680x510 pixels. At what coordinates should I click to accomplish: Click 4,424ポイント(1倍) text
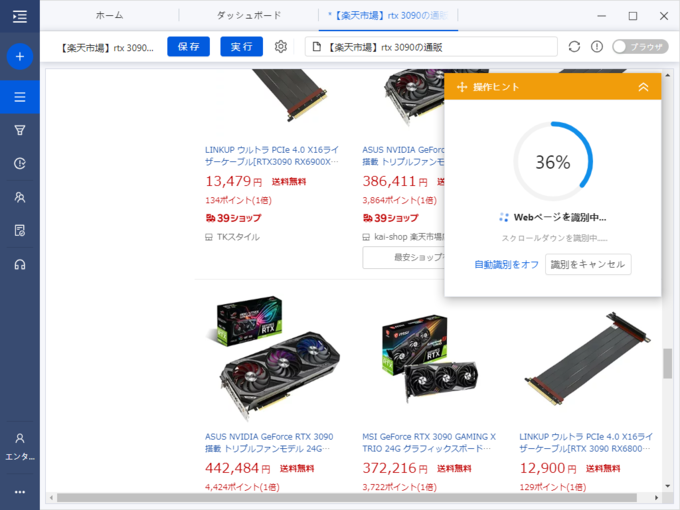pos(242,487)
